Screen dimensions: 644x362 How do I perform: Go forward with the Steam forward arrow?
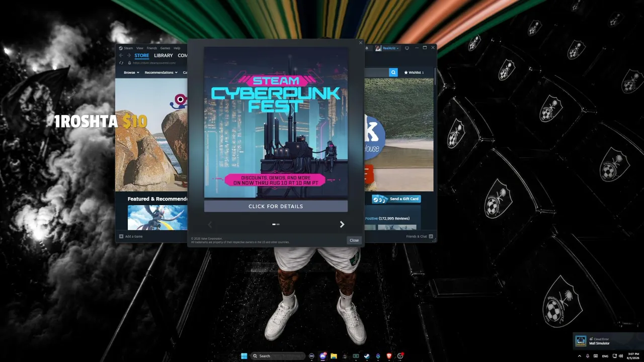129,55
